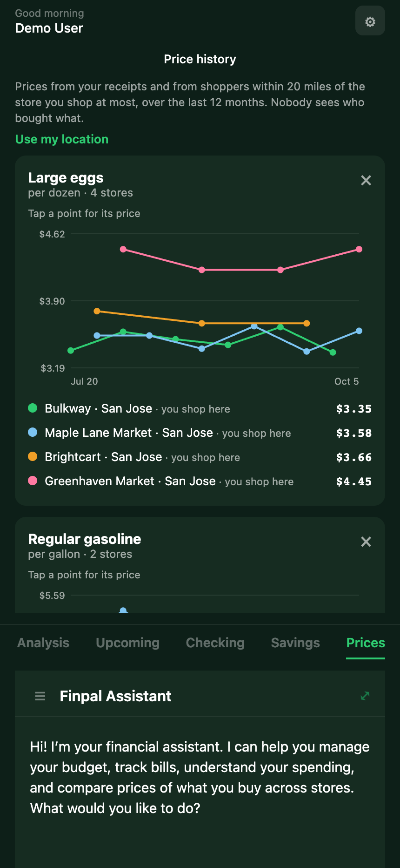Expand the Finpal Assistant panel
The height and width of the screenshot is (868, 400).
(x=365, y=696)
